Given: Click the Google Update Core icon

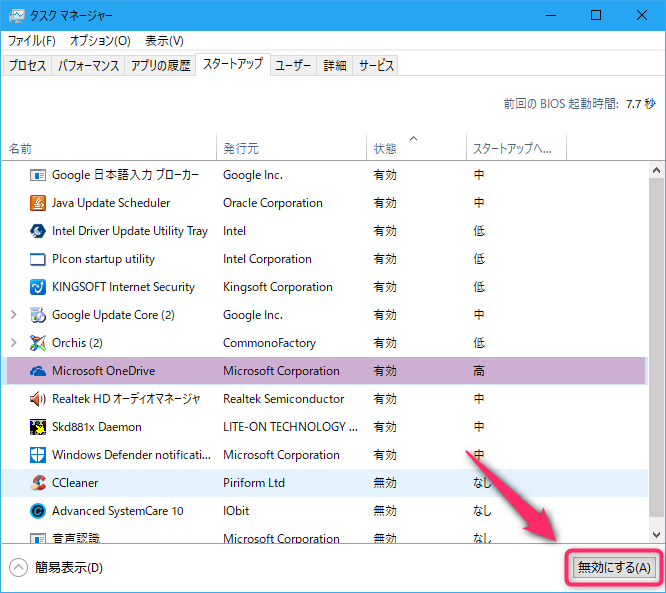Looking at the screenshot, I should click(x=38, y=315).
